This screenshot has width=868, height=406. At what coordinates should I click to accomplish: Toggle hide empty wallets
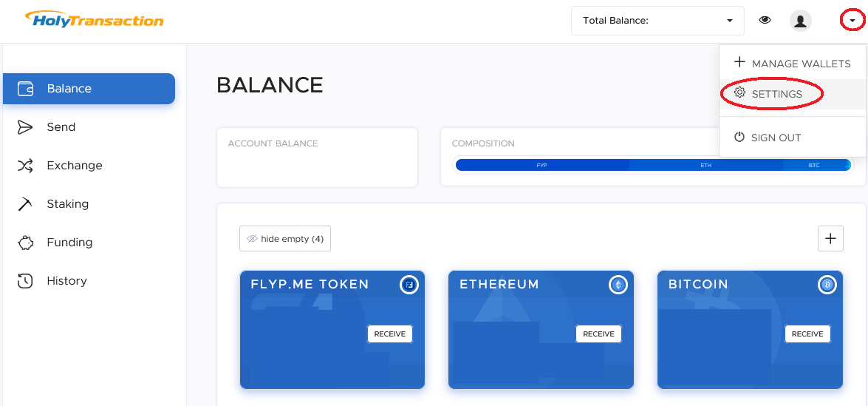(285, 239)
